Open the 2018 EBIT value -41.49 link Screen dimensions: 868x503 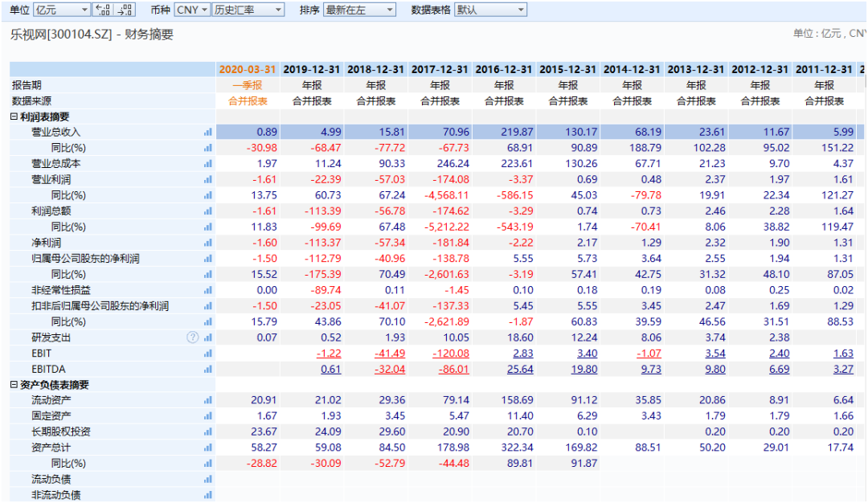pos(390,354)
